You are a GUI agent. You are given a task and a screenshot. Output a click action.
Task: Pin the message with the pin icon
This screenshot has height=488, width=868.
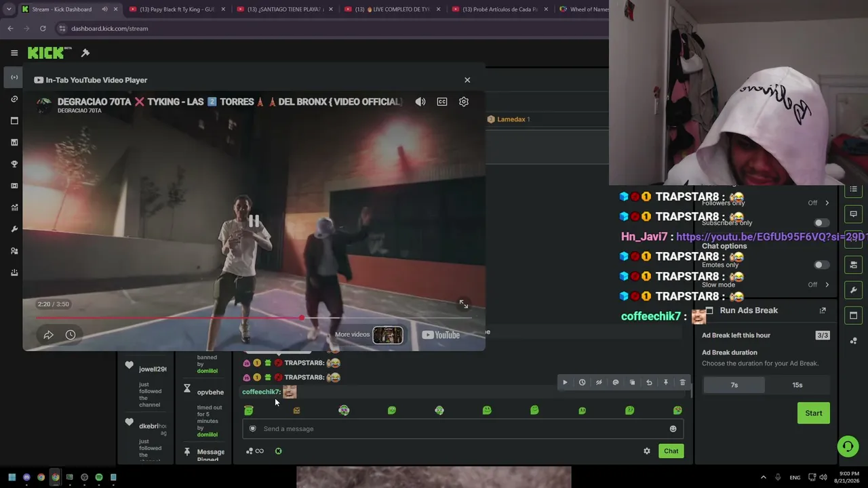click(x=666, y=382)
